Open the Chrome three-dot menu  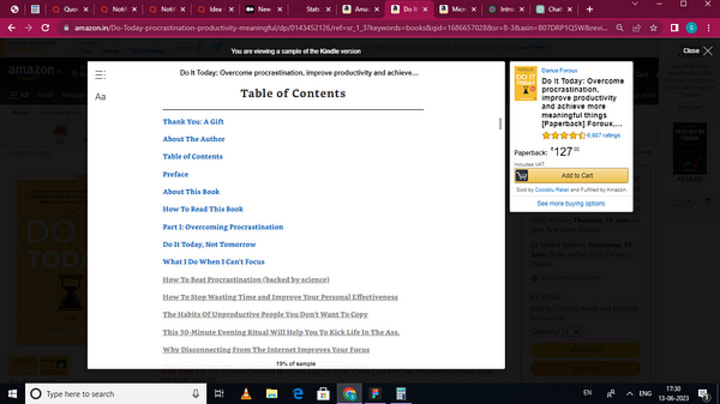tap(709, 28)
